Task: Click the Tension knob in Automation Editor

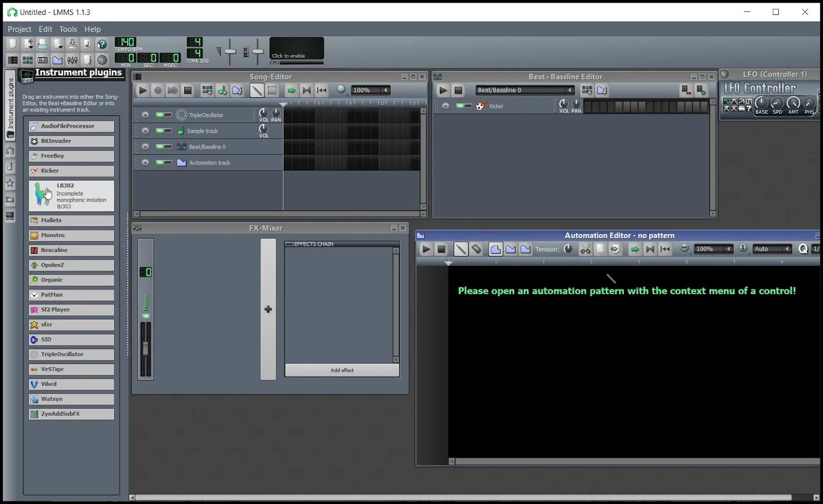Action: tap(568, 249)
